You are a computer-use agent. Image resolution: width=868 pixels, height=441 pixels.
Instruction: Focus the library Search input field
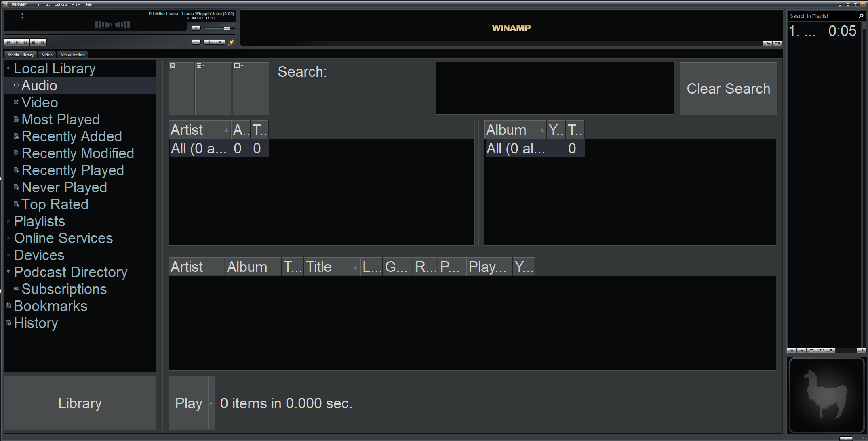tap(555, 88)
